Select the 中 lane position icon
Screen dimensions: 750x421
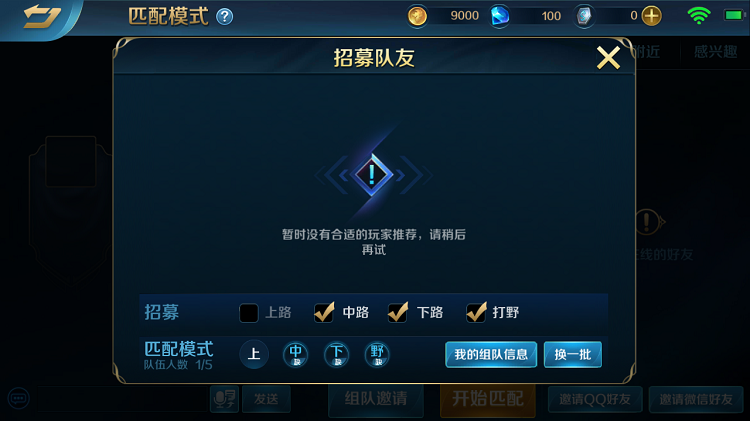[x=295, y=355]
